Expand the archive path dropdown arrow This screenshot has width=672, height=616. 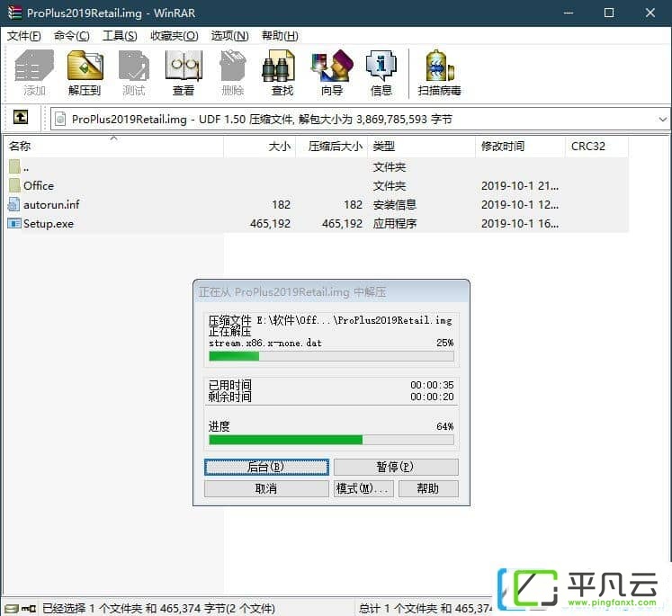click(x=662, y=120)
